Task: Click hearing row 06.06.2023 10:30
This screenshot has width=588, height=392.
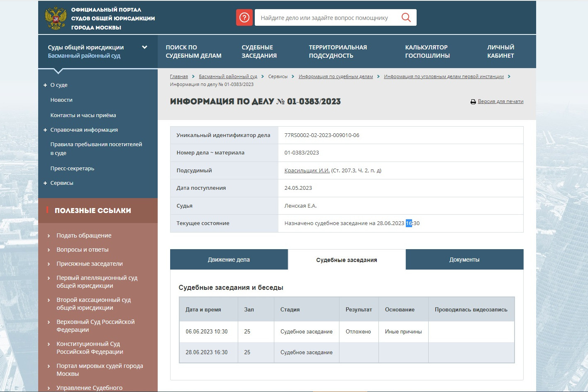Action: click(346, 332)
